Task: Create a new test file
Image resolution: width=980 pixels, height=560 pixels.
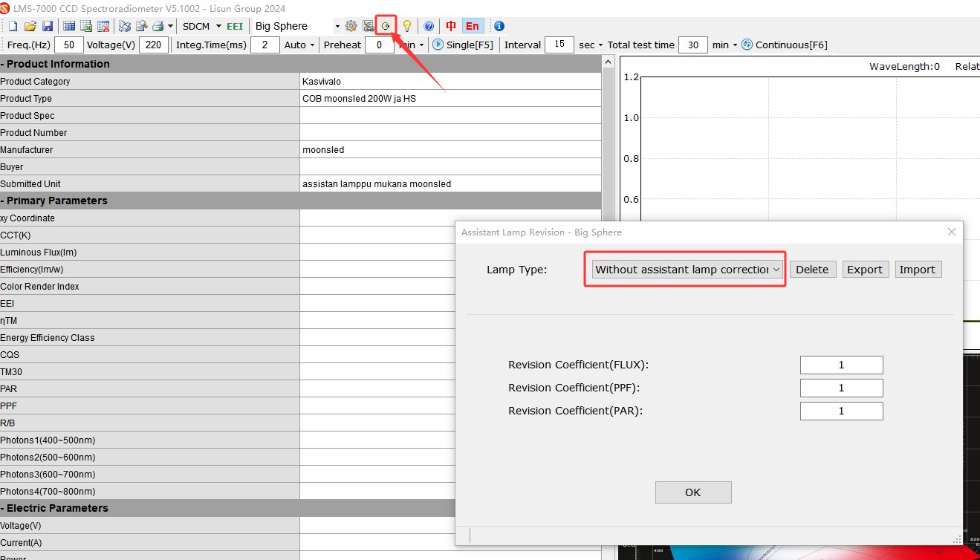Action: (13, 26)
